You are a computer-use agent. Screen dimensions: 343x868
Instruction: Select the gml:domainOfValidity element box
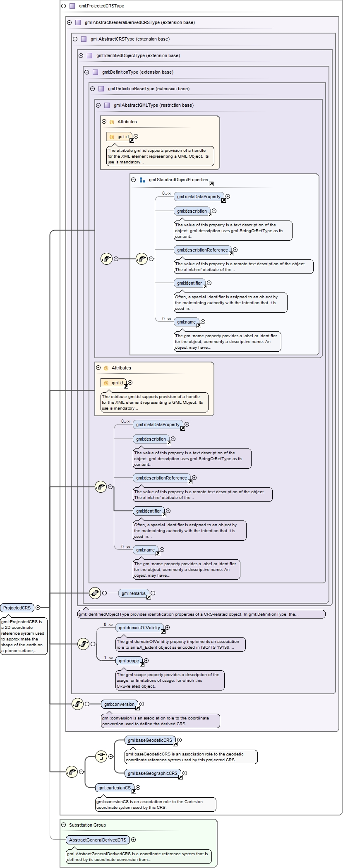pos(139,628)
